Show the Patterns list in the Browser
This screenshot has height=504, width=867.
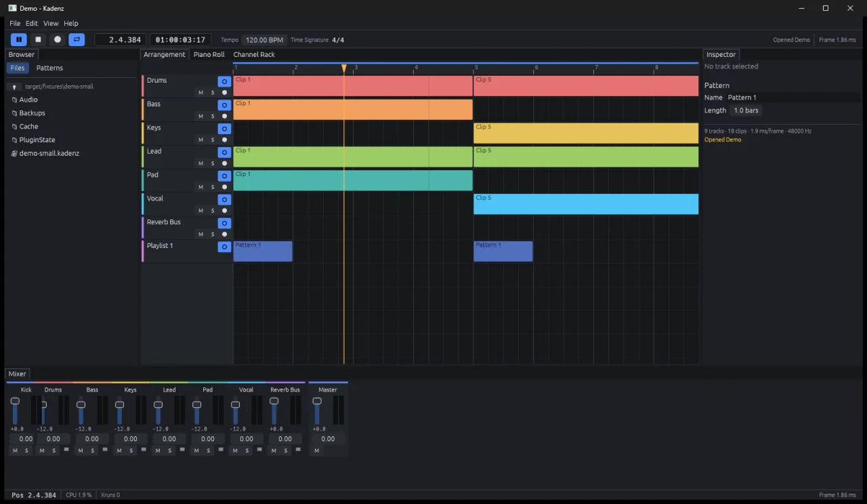point(49,68)
